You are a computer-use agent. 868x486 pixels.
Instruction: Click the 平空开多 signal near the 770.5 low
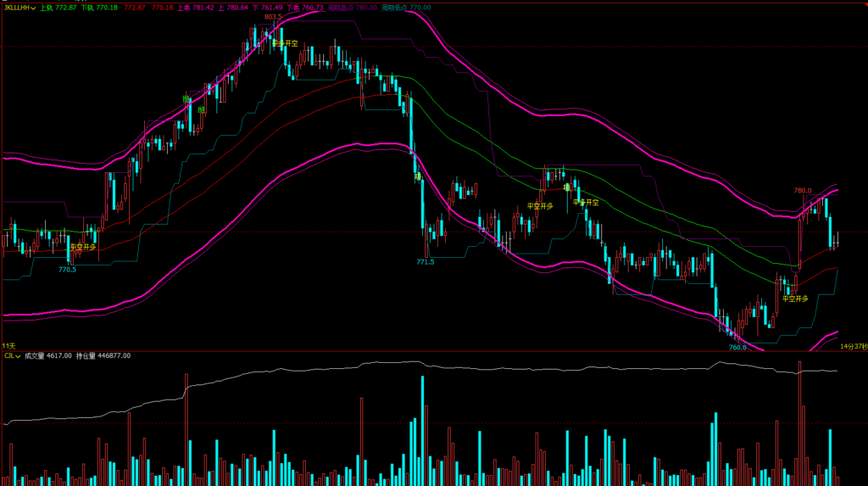point(83,247)
